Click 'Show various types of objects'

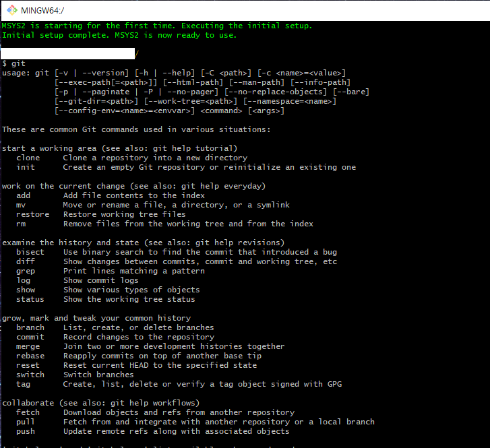[131, 290]
